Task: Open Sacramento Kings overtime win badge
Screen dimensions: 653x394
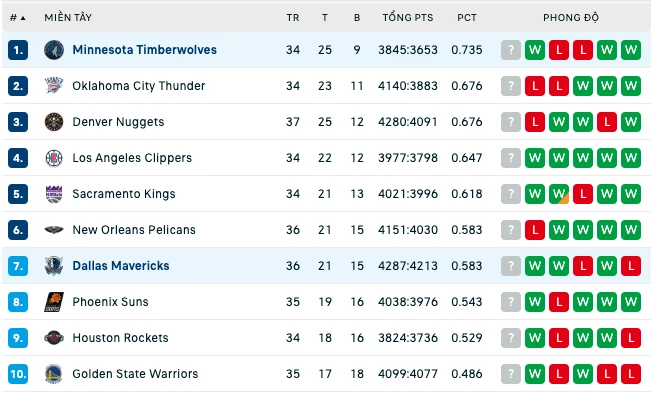Action: point(558,194)
